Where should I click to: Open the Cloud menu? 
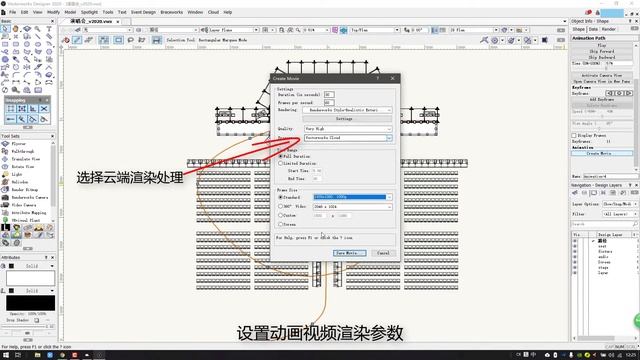[x=213, y=12]
